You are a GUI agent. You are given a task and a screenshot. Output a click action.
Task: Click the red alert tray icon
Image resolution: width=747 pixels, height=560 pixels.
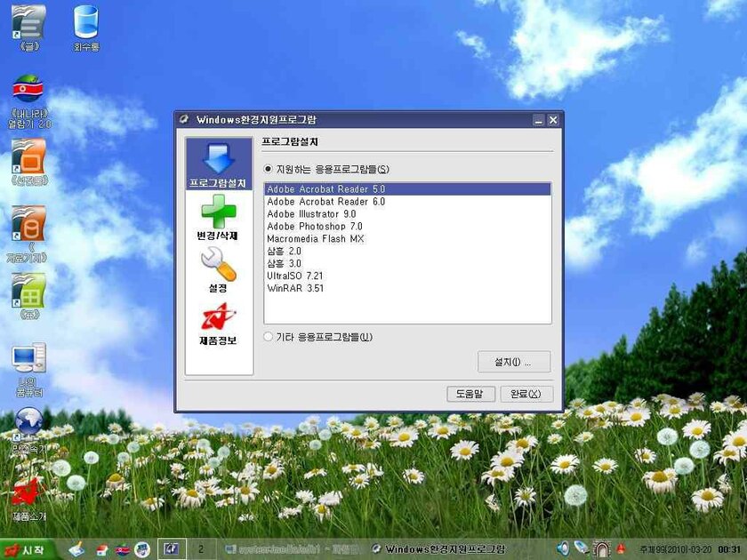pyautogui.click(x=622, y=549)
